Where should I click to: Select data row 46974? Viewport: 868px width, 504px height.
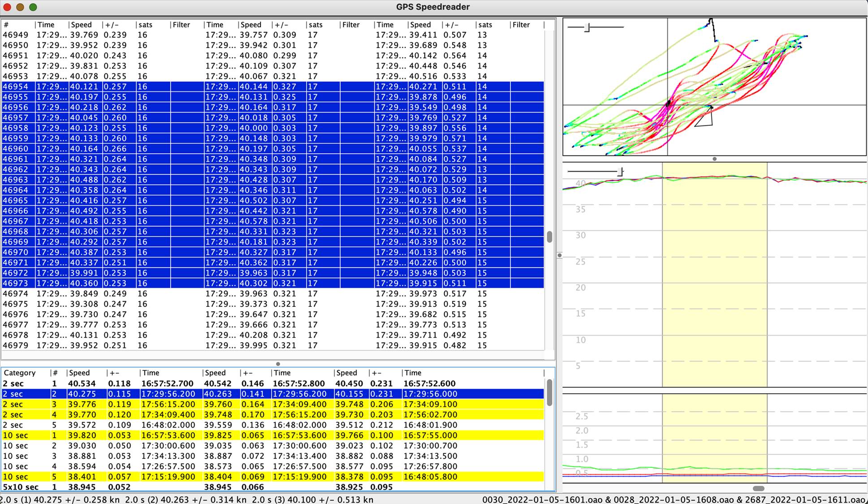134,294
